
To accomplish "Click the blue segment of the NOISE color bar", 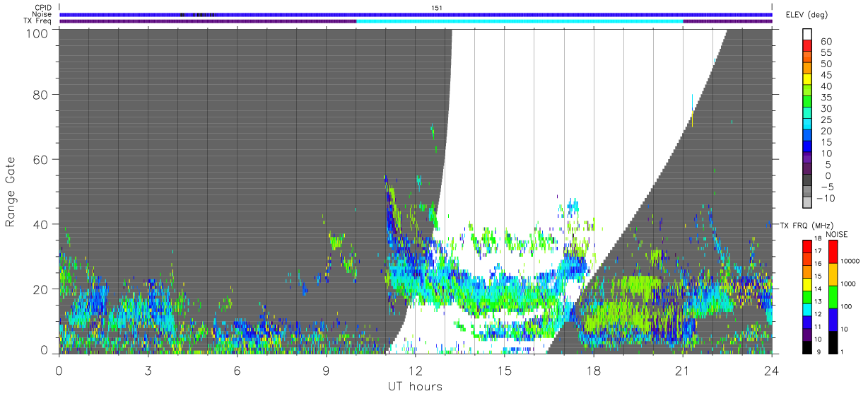I will tap(833, 320).
